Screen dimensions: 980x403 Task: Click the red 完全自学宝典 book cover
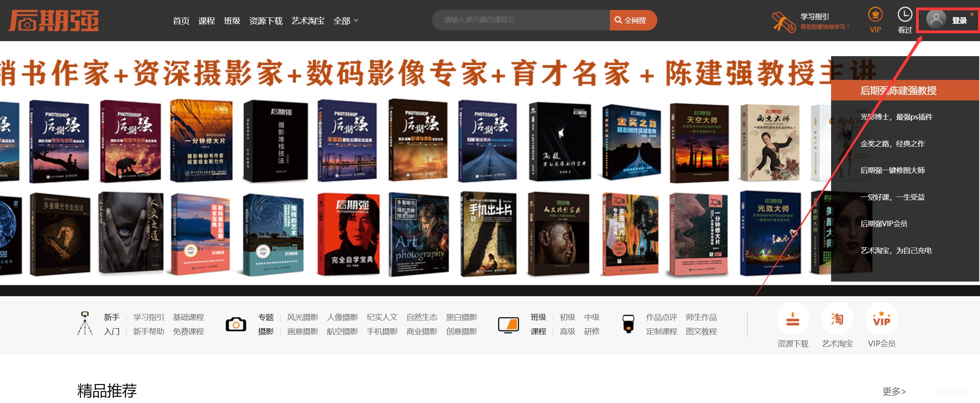[348, 234]
